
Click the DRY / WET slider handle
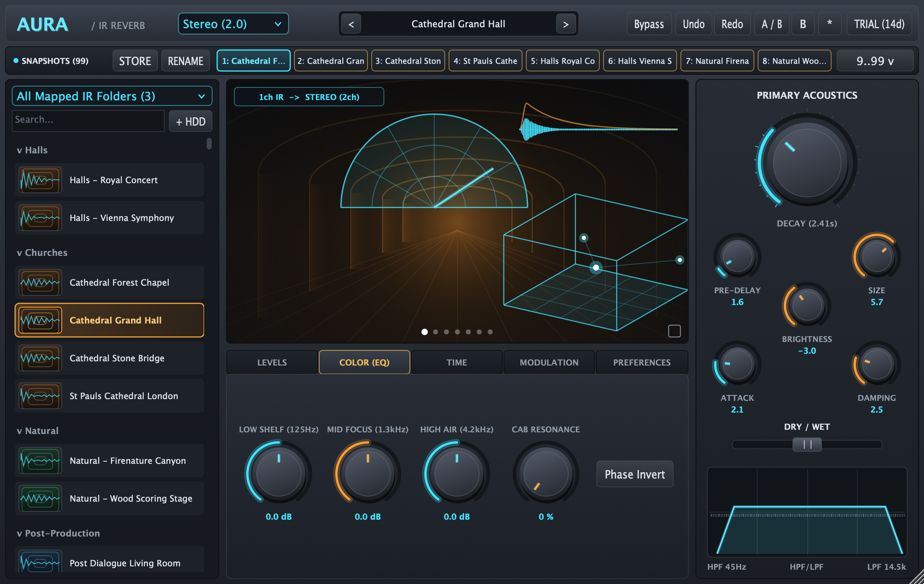click(807, 445)
